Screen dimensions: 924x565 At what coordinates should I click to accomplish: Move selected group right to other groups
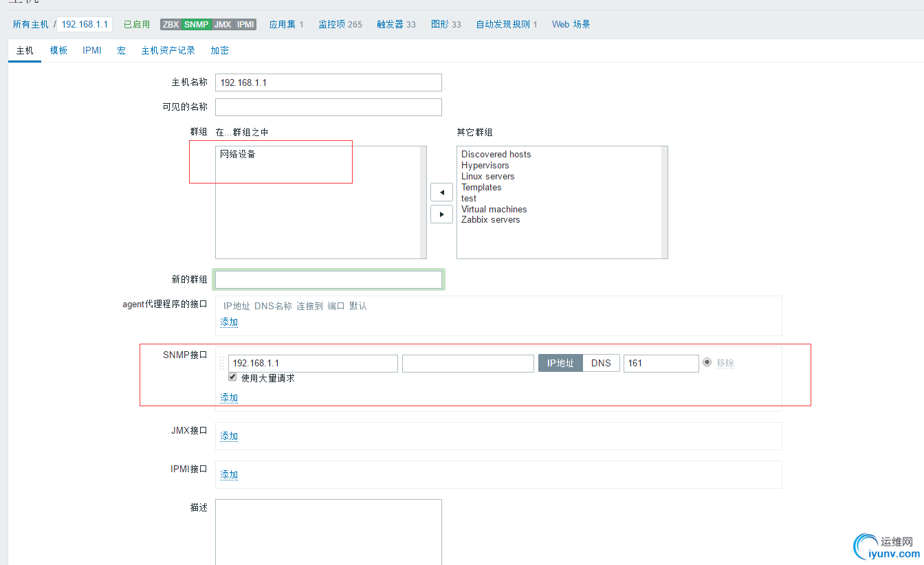coord(441,214)
